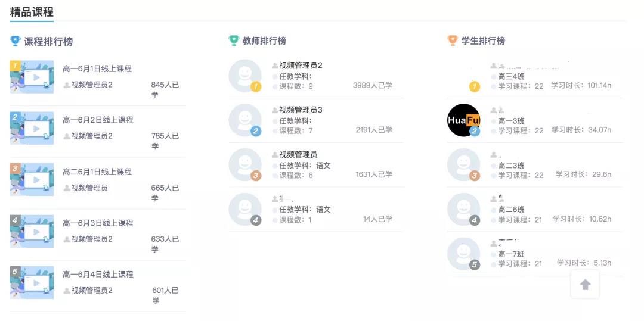Screen dimensions: 644x321
Task: Click the green teacher ranking trophy icon
Action: tap(234, 40)
